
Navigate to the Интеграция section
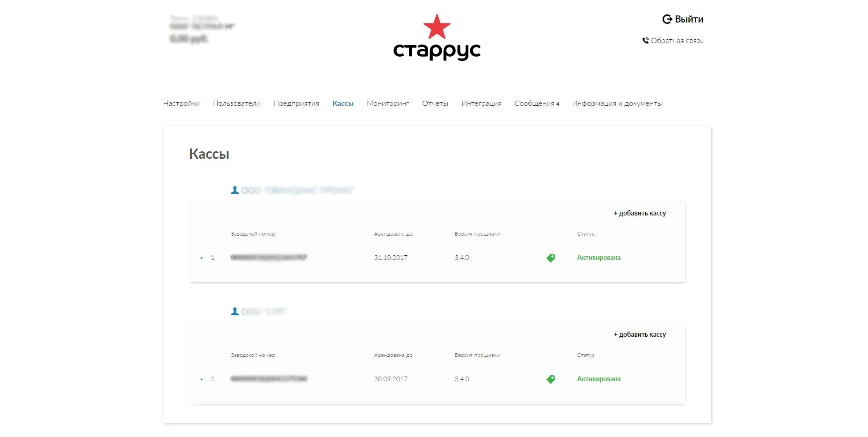481,104
